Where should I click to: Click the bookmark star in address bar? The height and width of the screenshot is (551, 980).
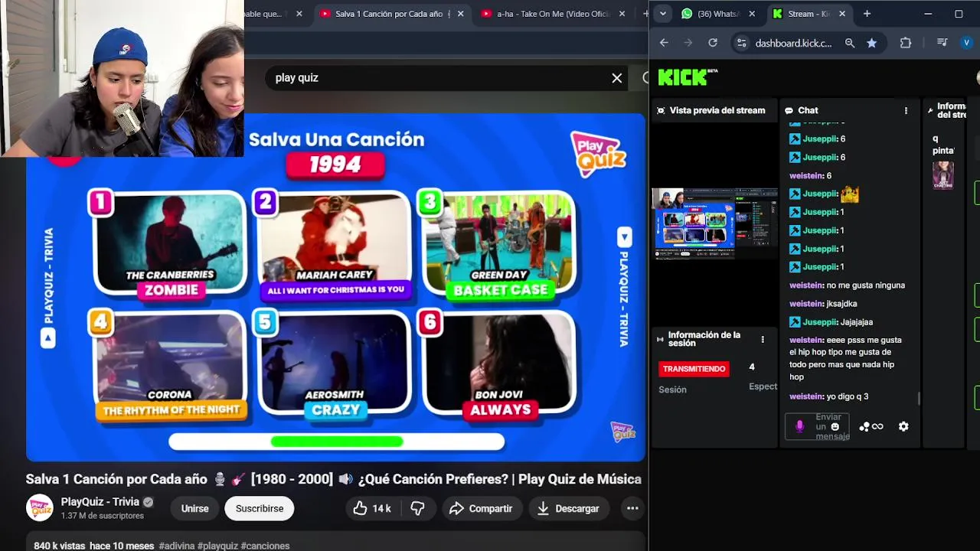(871, 43)
